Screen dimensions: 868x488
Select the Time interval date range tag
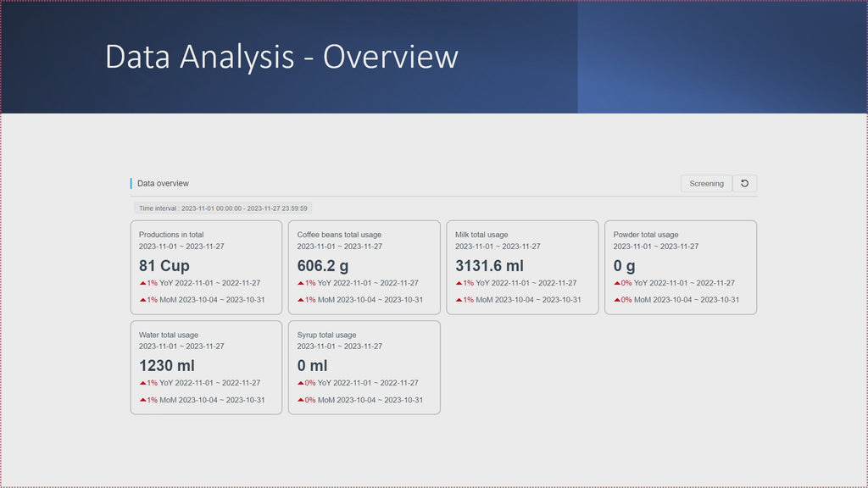[223, 208]
